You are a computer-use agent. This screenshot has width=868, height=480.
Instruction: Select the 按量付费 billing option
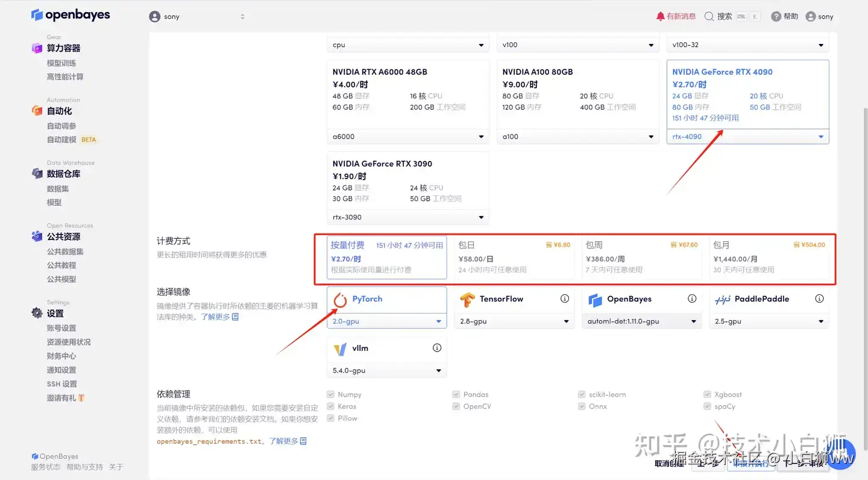click(387, 257)
